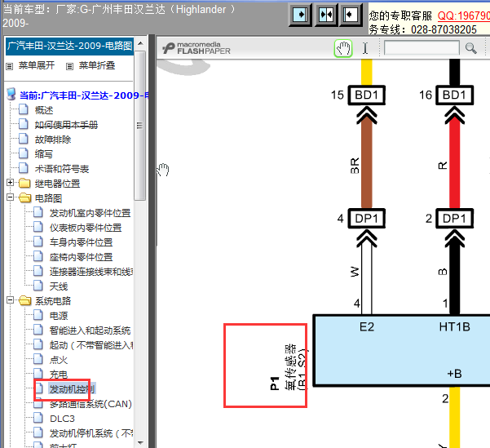The width and height of the screenshot is (490, 448).
Task: Open the 点火 circuit page
Action: [59, 360]
